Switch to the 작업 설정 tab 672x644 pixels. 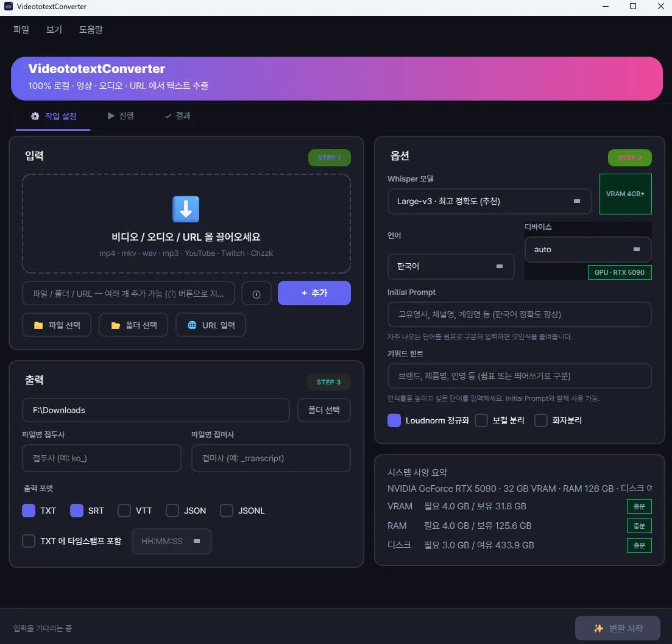pos(53,116)
